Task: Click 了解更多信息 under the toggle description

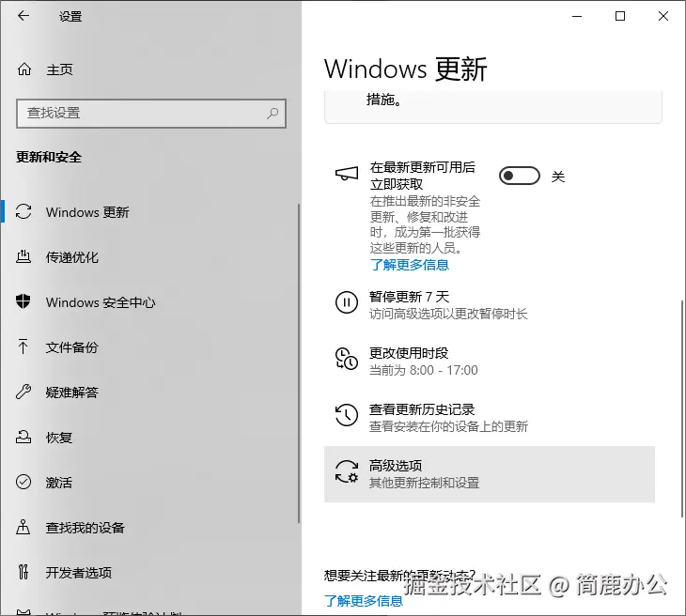Action: click(x=410, y=265)
